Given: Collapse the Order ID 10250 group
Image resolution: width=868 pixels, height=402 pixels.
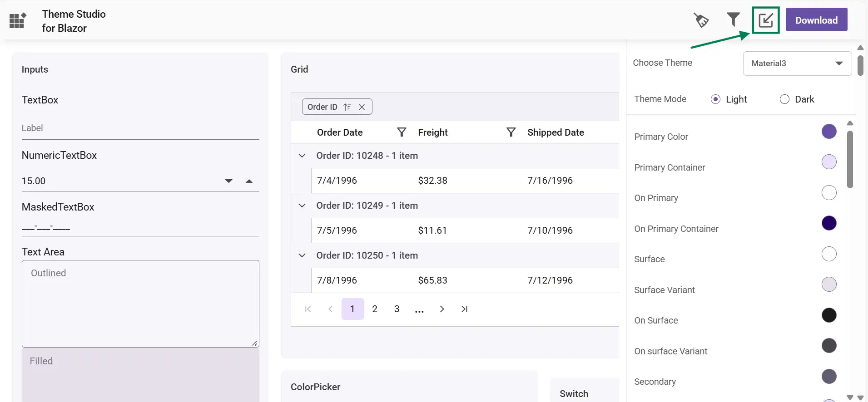Looking at the screenshot, I should click(302, 255).
